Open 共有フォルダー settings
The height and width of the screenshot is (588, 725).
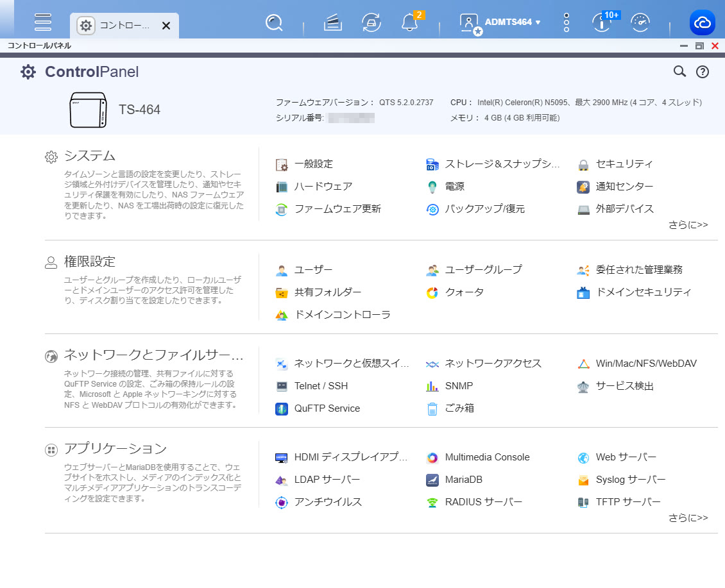pos(319,292)
